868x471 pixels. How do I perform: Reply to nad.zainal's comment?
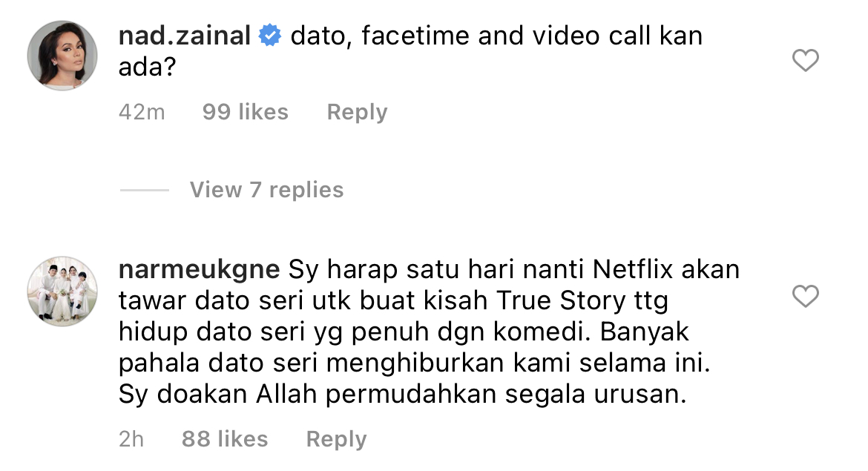point(357,112)
